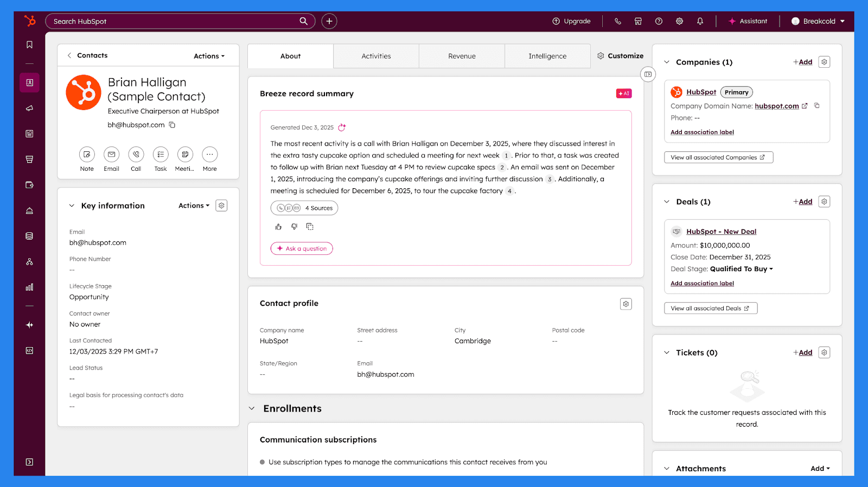Copy bh@hubspot.com email under contact name
This screenshot has width=868, height=487.
pyautogui.click(x=172, y=125)
